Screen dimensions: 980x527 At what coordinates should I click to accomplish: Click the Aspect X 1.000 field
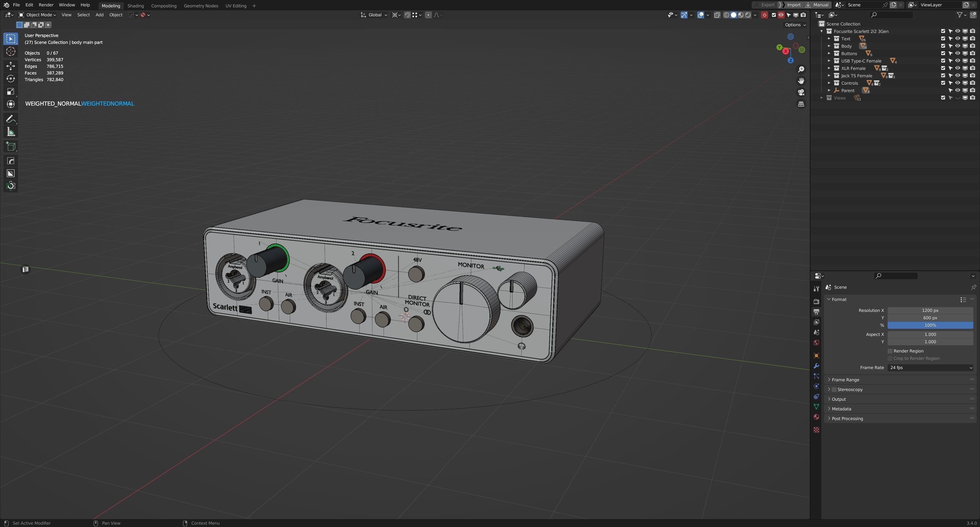pos(930,334)
